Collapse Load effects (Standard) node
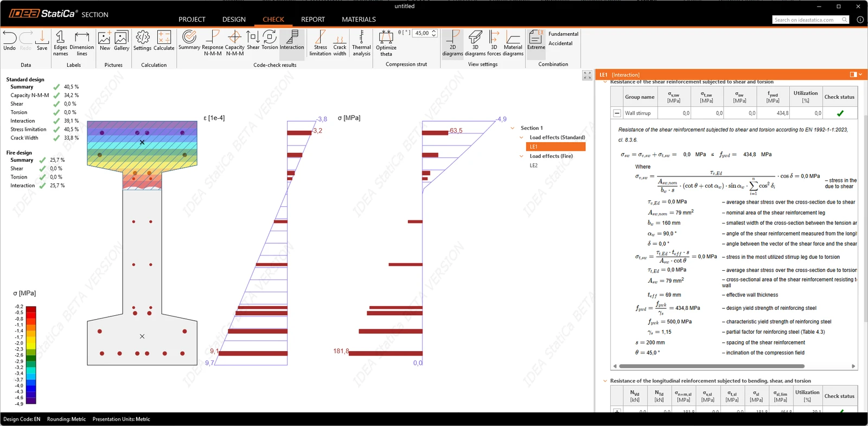This screenshot has height=426, width=868. click(x=521, y=137)
